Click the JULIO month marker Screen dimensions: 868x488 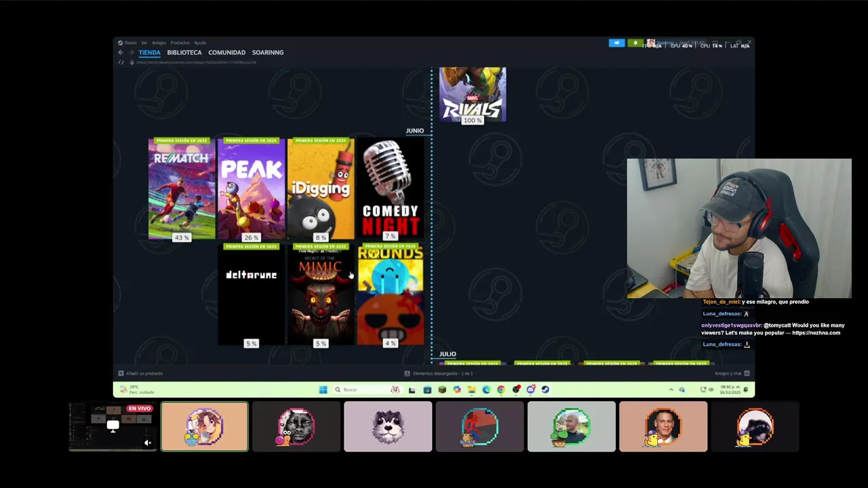click(448, 354)
